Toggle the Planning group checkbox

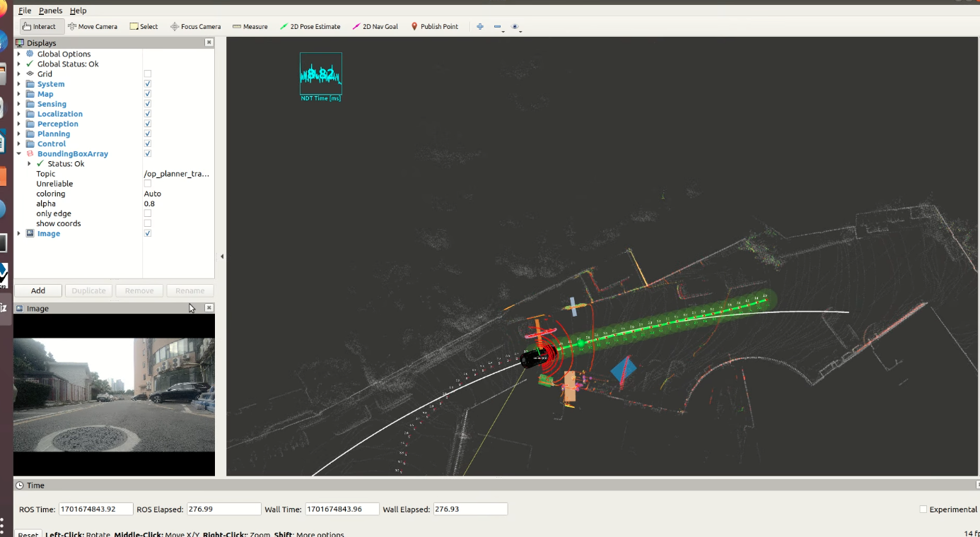[148, 134]
